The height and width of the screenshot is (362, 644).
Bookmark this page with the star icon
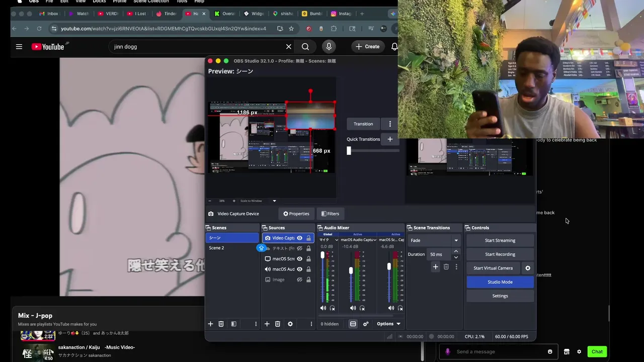tap(291, 29)
